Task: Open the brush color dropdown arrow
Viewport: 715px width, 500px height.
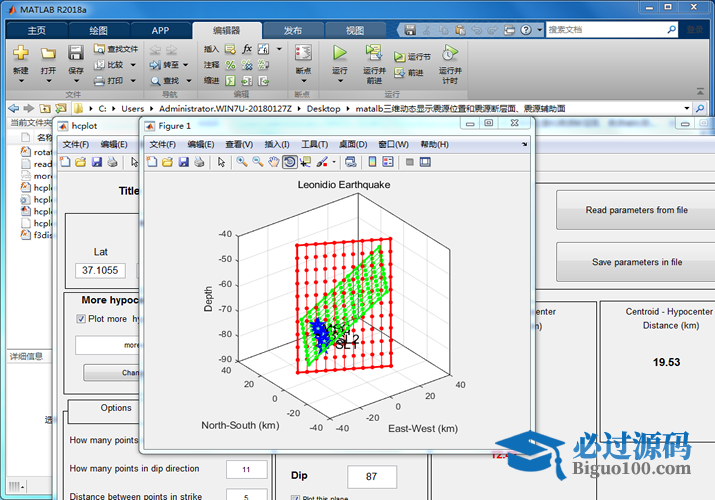Action: point(334,162)
